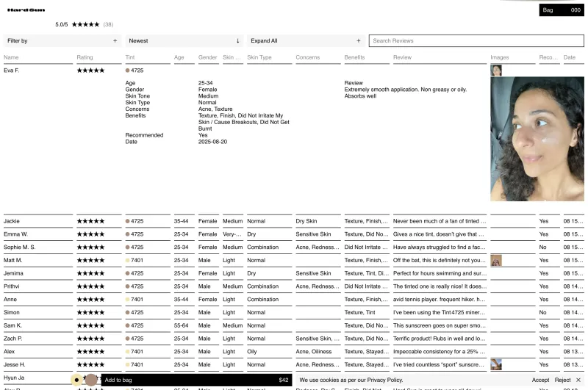Image resolution: width=588 pixels, height=390 pixels.
Task: Open the Bag with 000 items
Action: tap(562, 10)
